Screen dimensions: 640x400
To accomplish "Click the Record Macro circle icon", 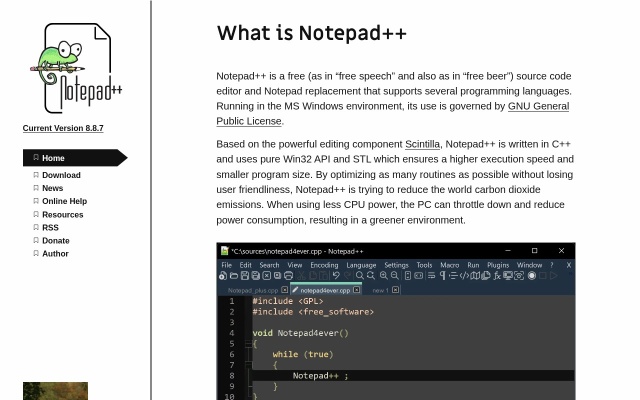I will click(532, 276).
